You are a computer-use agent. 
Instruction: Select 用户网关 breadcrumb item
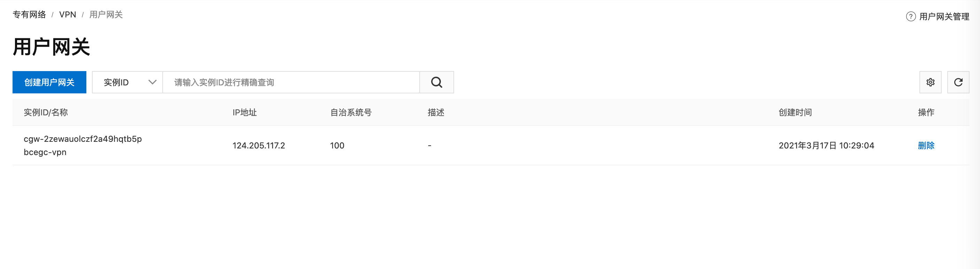tap(106, 14)
